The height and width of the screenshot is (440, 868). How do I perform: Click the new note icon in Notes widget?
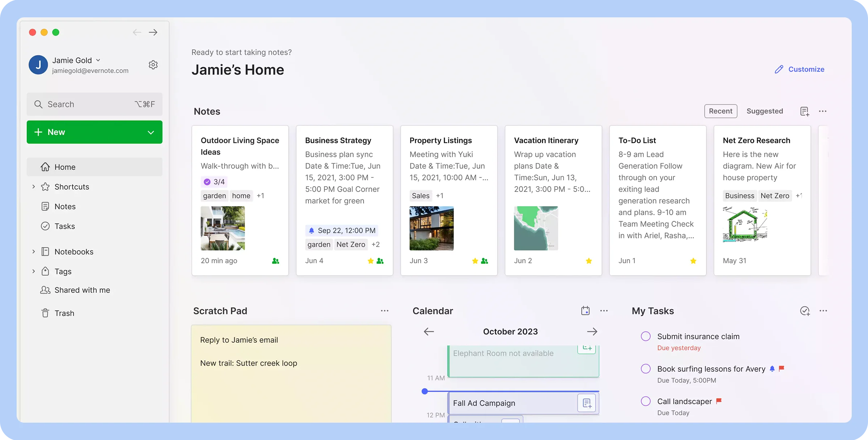[x=804, y=111]
